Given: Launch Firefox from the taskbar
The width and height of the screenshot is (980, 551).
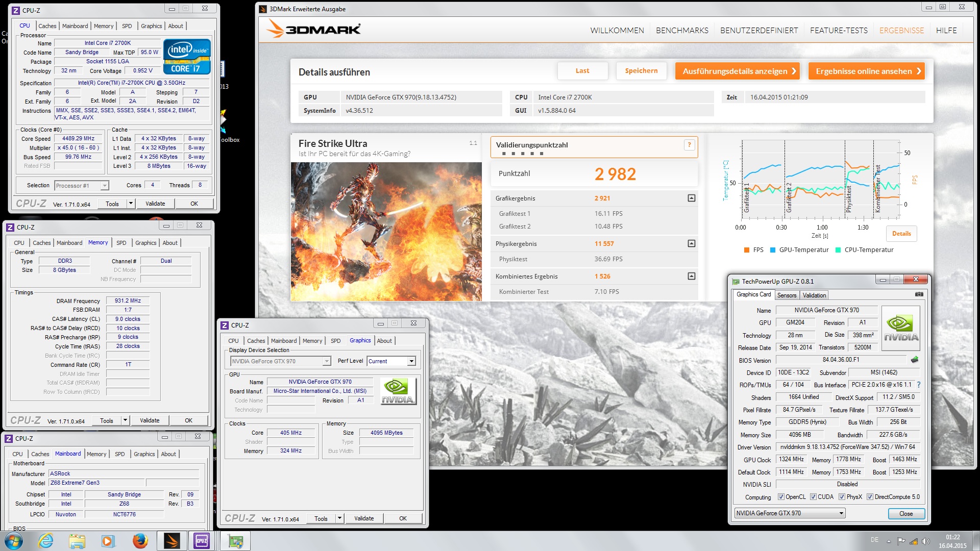Looking at the screenshot, I should 140,541.
